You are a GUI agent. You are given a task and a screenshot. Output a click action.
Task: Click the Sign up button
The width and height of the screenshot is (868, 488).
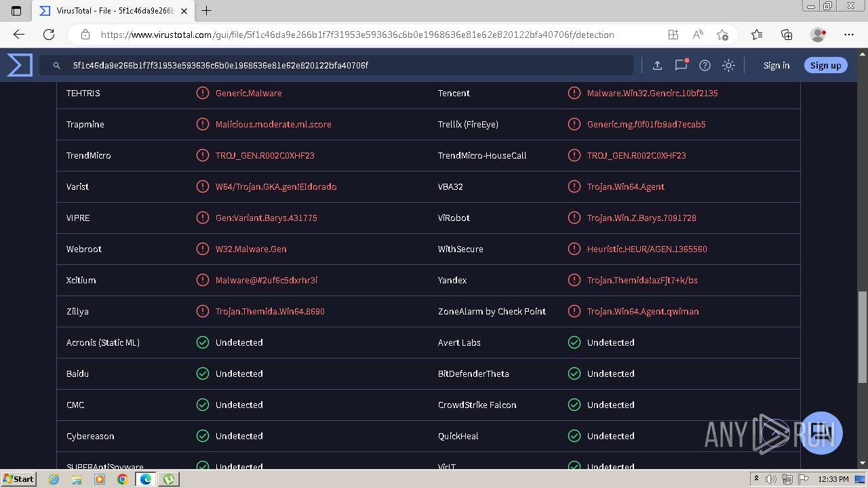tap(825, 65)
